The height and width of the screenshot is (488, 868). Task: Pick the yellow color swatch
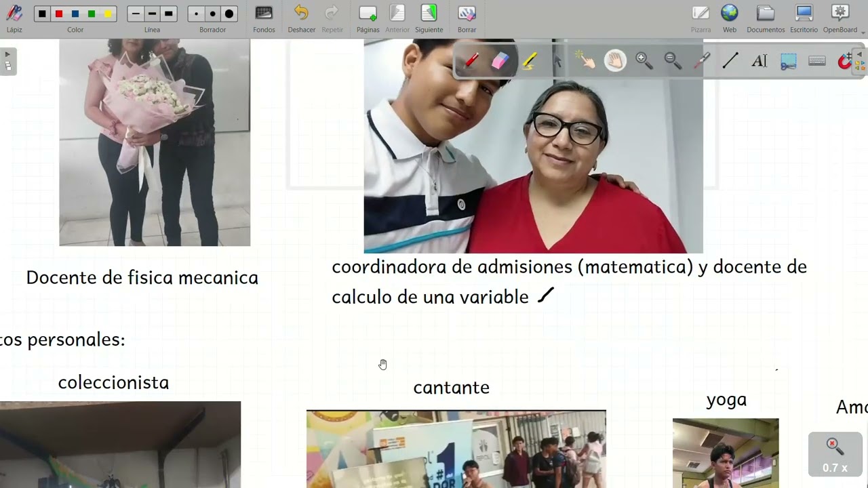[108, 14]
